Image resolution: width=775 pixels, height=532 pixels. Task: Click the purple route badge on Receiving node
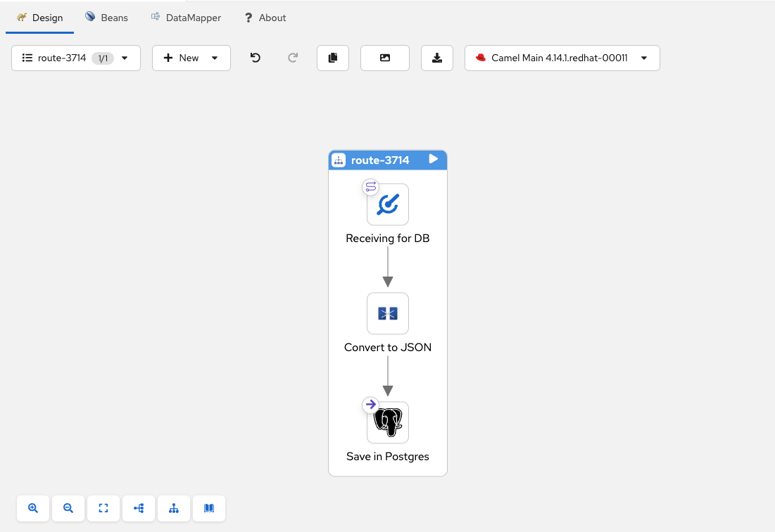[x=371, y=186]
